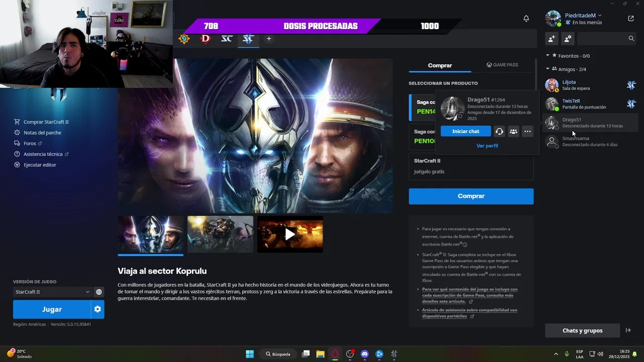The height and width of the screenshot is (362, 644).
Task: Open Opera GX from the taskbar
Action: pos(335,354)
